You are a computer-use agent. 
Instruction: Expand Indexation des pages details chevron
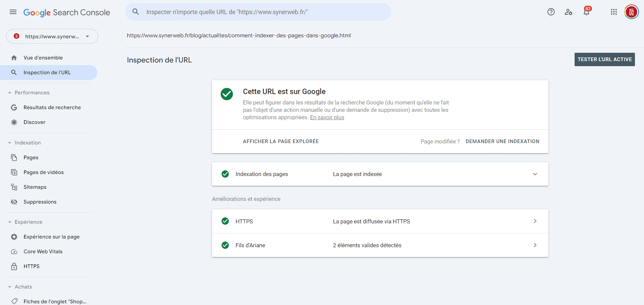[535, 174]
